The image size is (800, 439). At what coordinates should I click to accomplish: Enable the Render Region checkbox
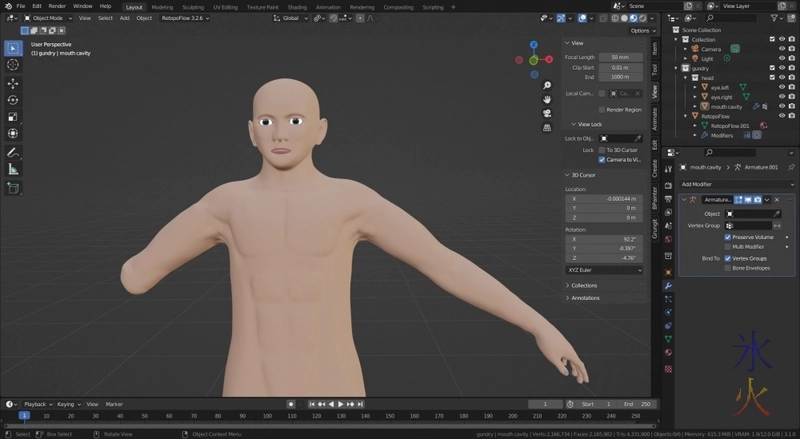(602, 109)
